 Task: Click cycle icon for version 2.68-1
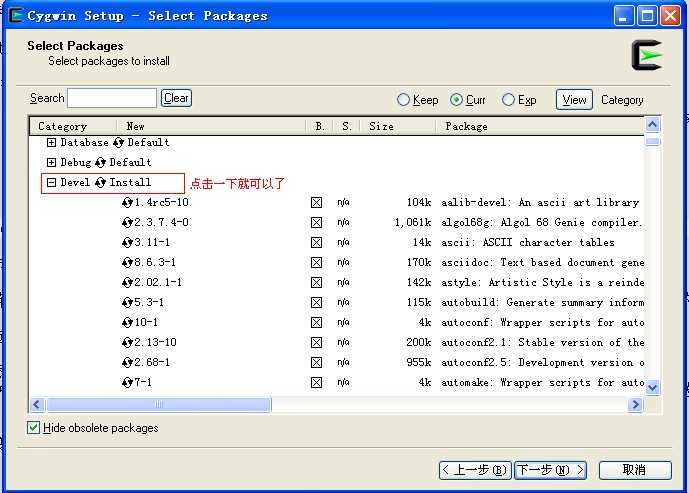click(x=127, y=362)
